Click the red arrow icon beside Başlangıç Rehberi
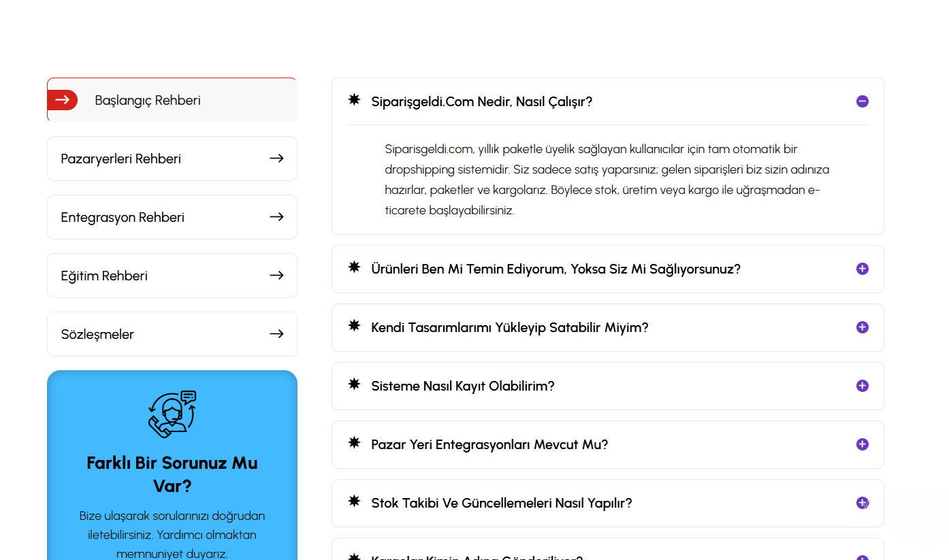 [x=62, y=100]
